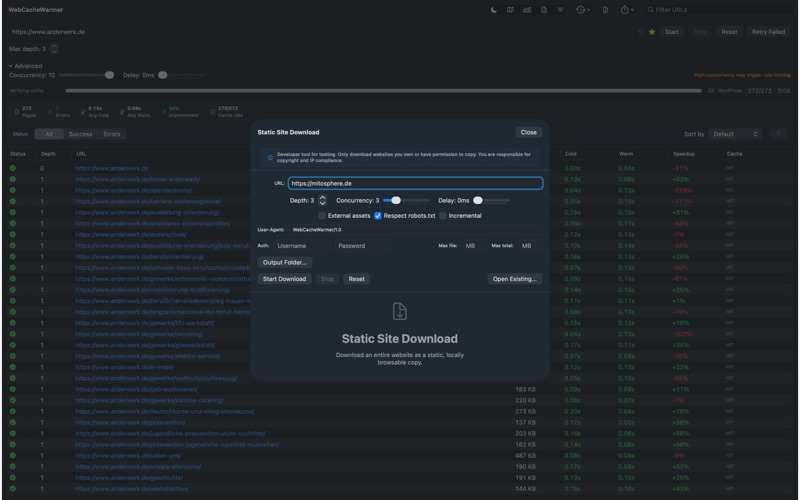Viewport: 800px width, 500px height.
Task: Click the info icon in the dialog notice
Action: (270, 157)
